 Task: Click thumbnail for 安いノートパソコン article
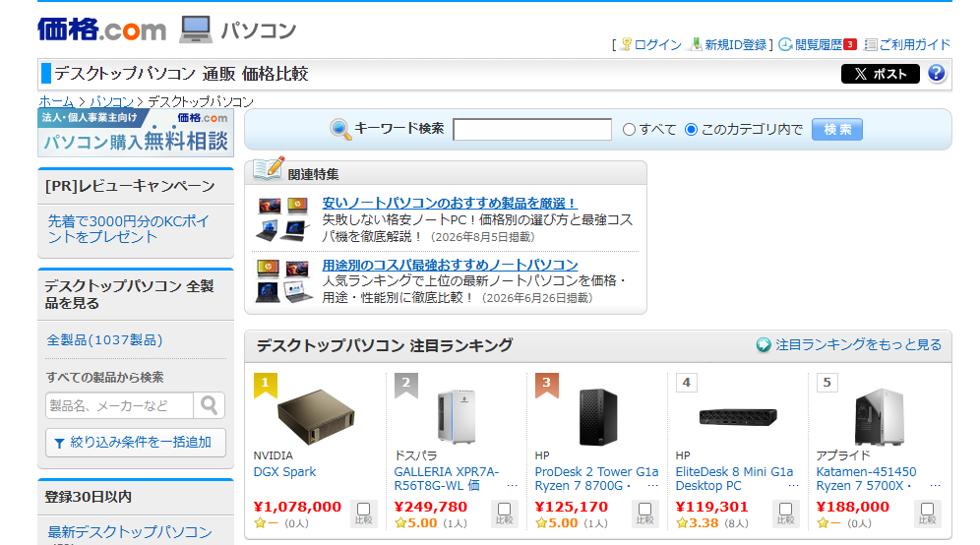click(283, 219)
